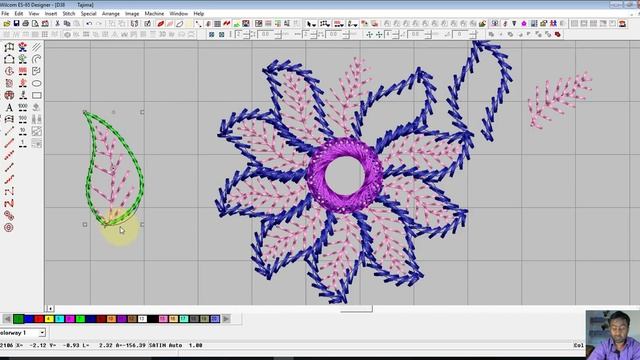Click the Undo arrow icon

click(89, 24)
